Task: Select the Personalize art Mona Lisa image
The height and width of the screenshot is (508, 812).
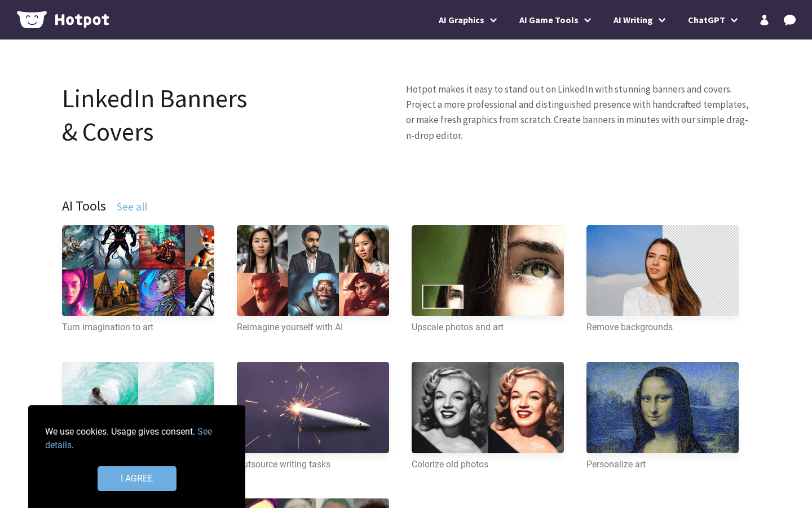Action: point(663,408)
